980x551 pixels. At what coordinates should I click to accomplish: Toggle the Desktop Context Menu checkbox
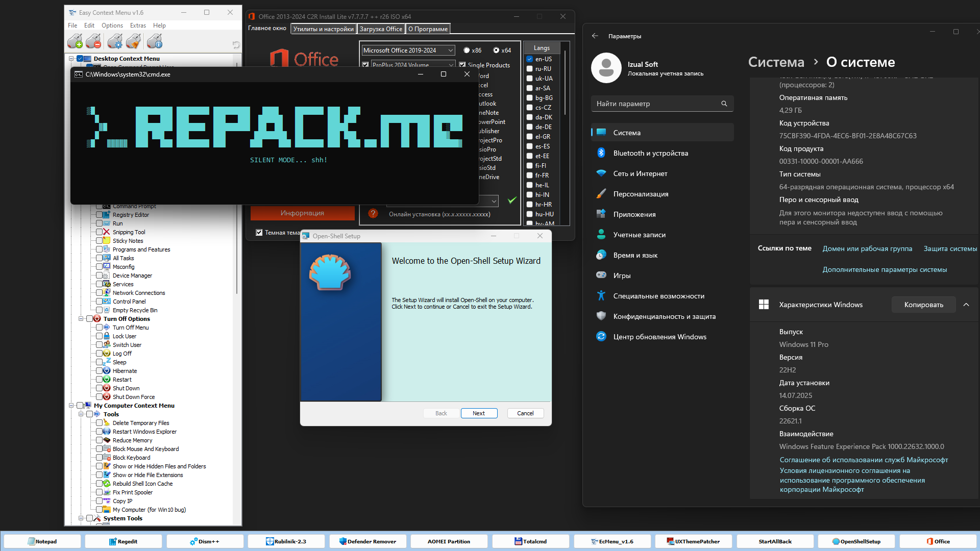pyautogui.click(x=80, y=59)
